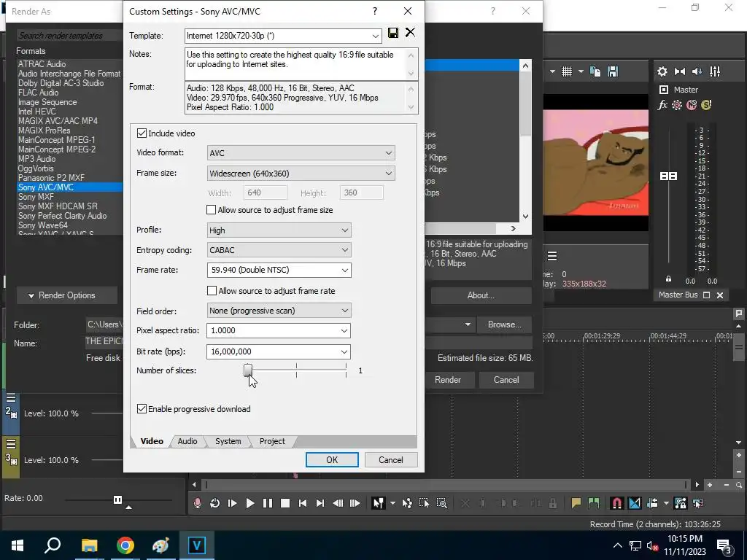747x560 pixels.
Task: Select the Zoom Edit tool
Action: pos(441,503)
